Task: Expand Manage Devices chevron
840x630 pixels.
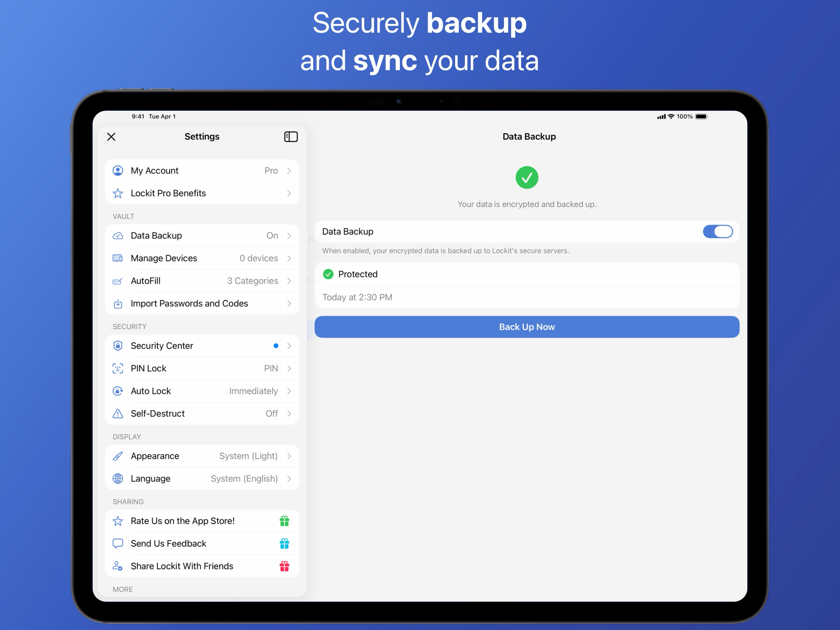Action: point(289,258)
